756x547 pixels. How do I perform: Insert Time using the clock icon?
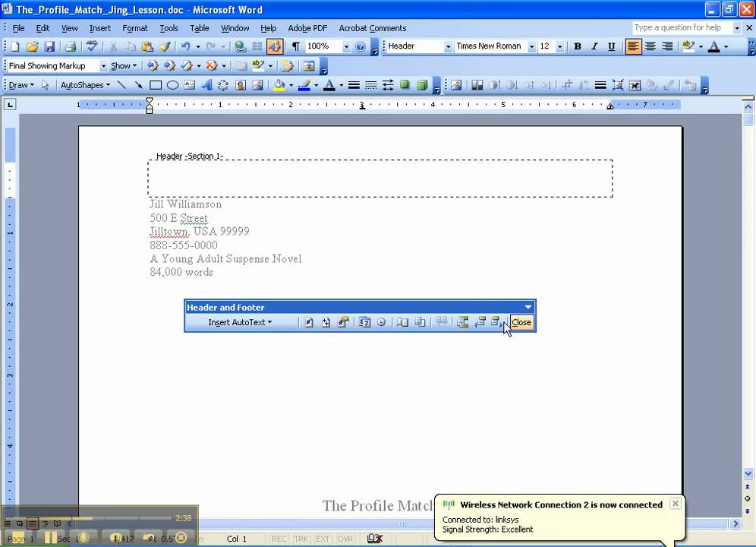[381, 323]
